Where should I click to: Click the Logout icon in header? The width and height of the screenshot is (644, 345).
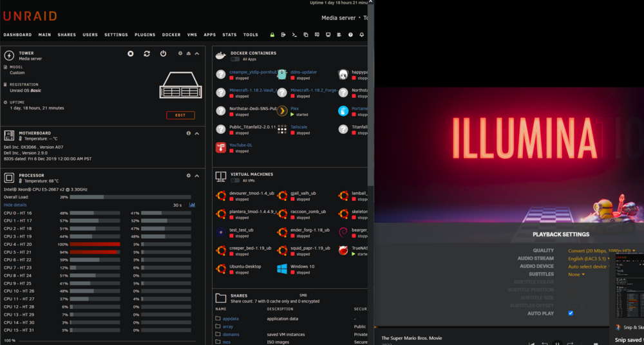[x=283, y=35]
